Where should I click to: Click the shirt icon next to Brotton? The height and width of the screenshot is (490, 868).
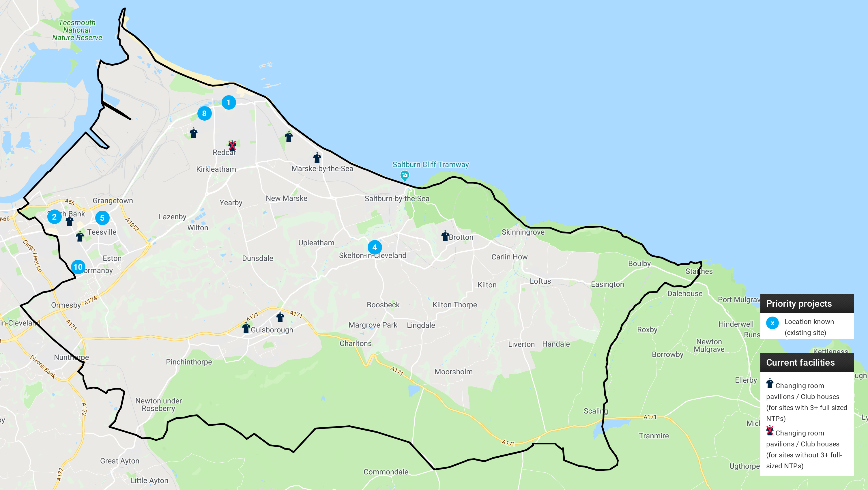(445, 235)
